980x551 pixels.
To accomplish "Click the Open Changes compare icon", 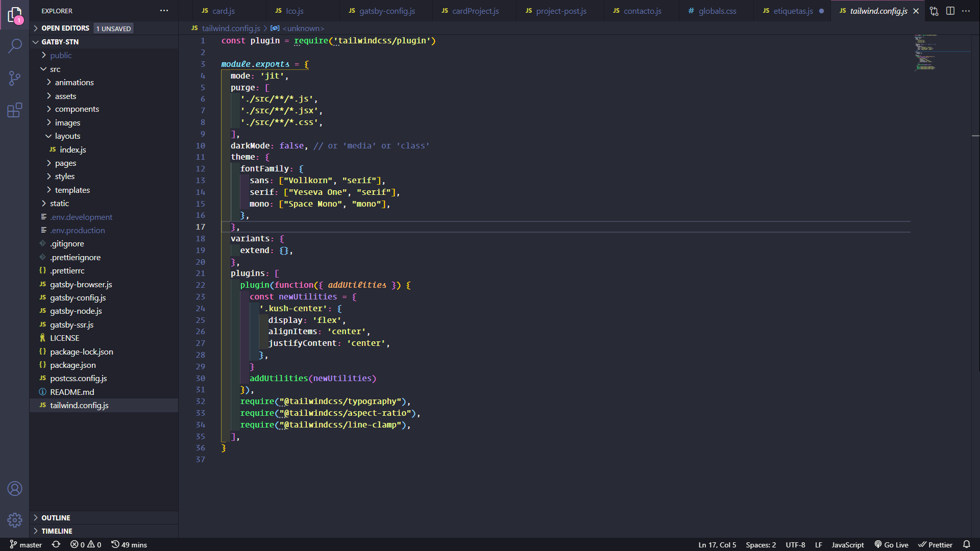I will pyautogui.click(x=934, y=11).
